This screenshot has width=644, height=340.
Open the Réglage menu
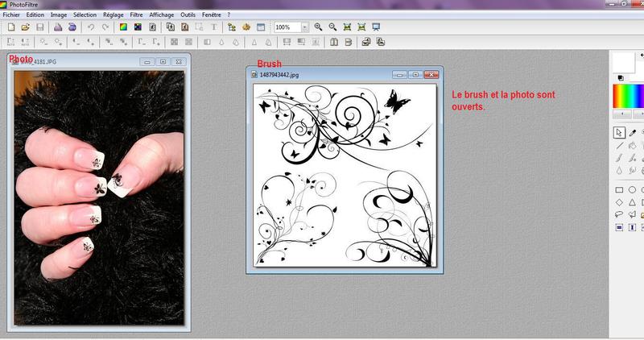pos(113,15)
